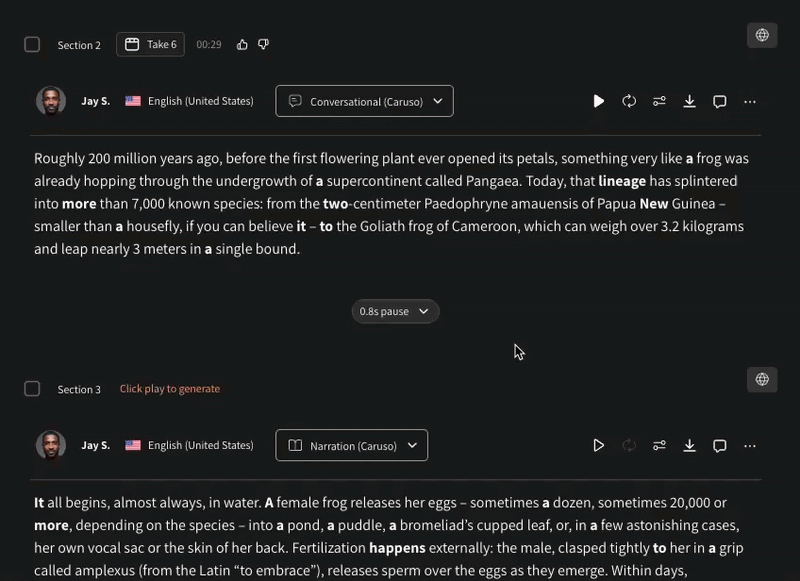Click Jay S. avatar in Section 3
The height and width of the screenshot is (581, 800).
point(51,445)
